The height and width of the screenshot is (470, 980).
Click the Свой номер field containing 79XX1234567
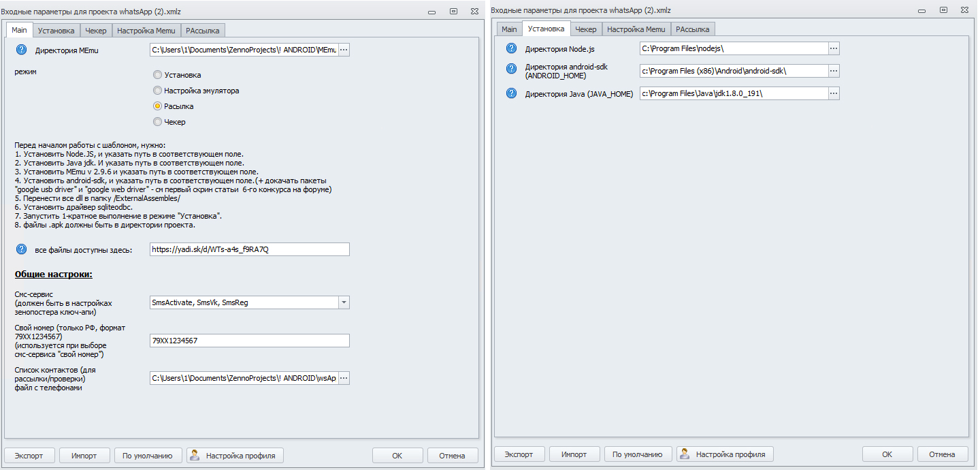click(249, 341)
